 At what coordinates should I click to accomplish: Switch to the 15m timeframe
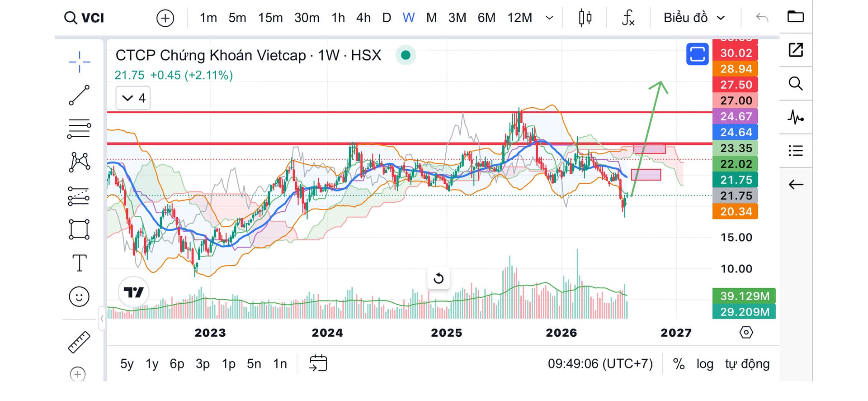click(270, 18)
